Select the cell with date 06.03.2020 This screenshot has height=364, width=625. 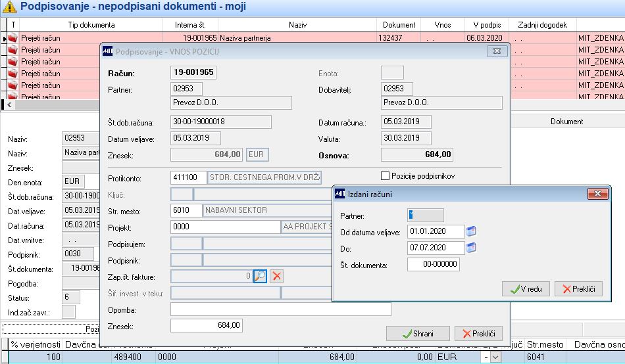pos(487,38)
